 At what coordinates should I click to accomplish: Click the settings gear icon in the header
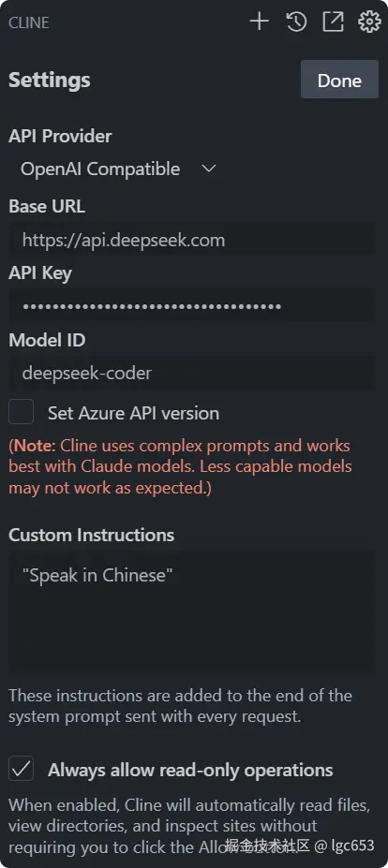[x=369, y=22]
